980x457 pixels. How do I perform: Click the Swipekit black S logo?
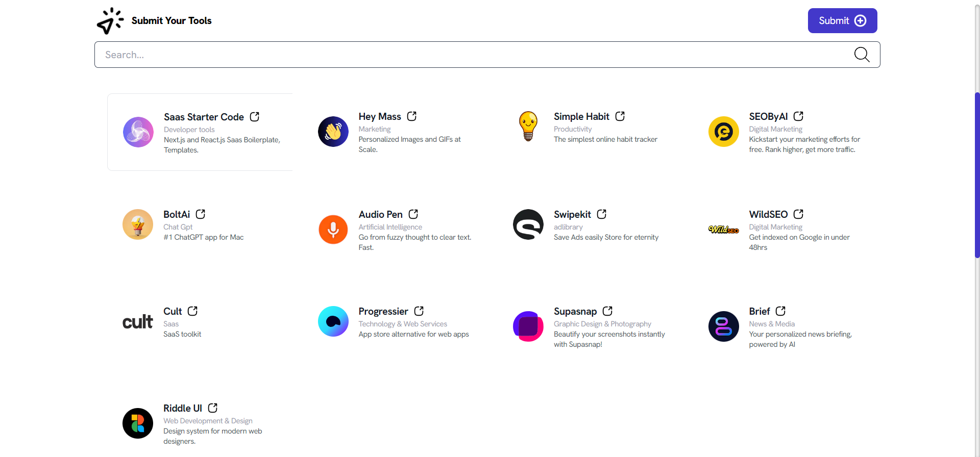tap(528, 224)
